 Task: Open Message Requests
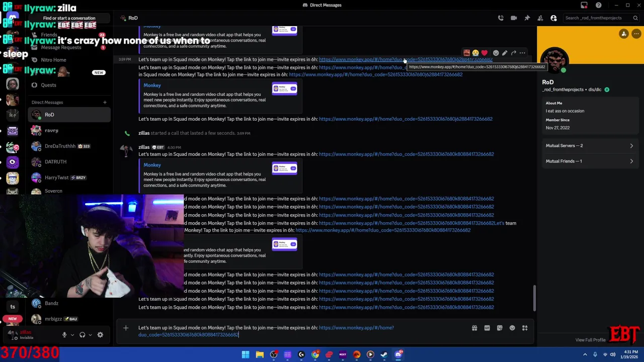(69, 47)
